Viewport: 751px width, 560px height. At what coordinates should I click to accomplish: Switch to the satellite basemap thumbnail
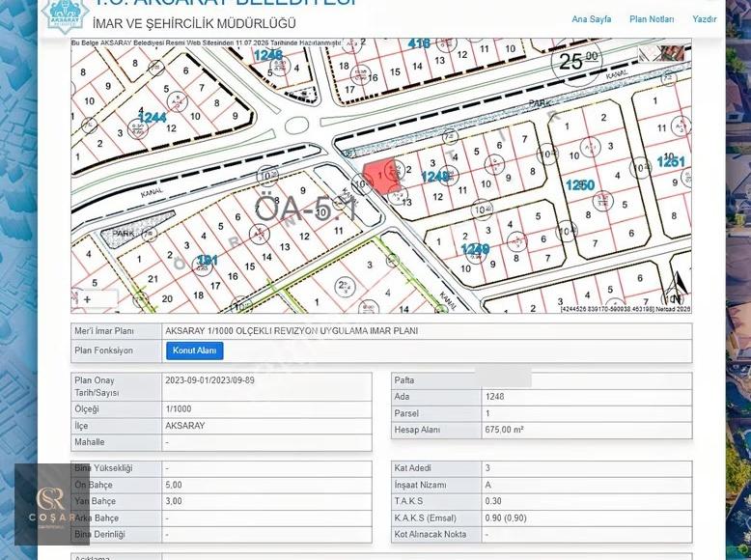[674, 54]
